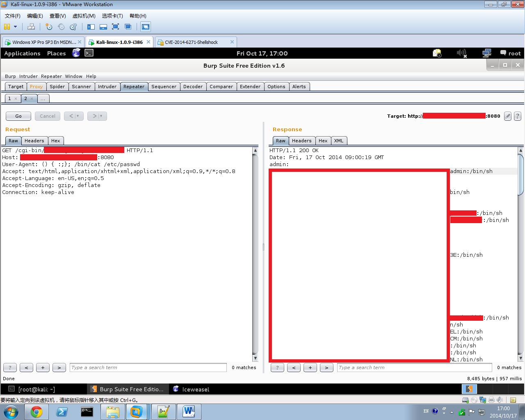The image size is (525, 420).
Task: Select Repeater request tab 1
Action: (x=9, y=98)
